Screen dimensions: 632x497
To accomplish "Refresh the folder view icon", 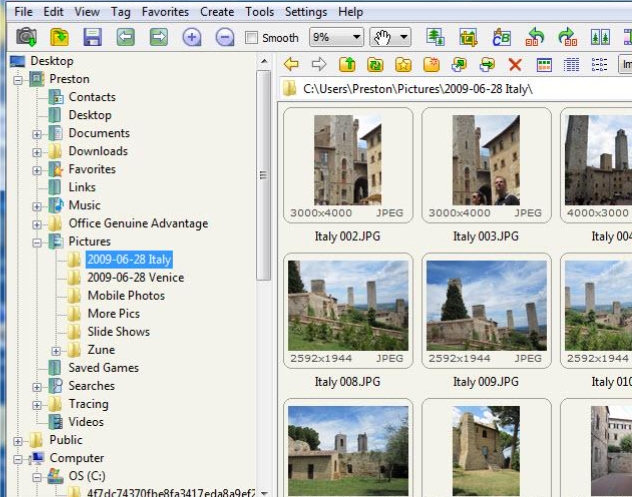I will [375, 64].
